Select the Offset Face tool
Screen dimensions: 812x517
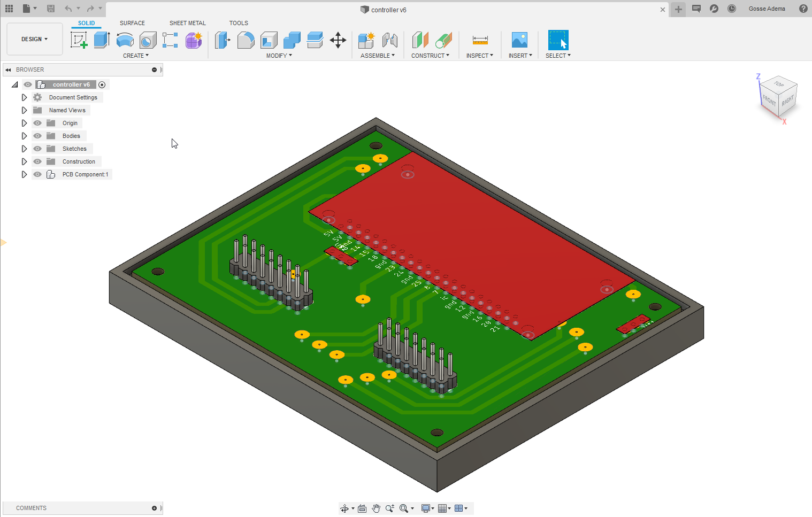pos(315,40)
